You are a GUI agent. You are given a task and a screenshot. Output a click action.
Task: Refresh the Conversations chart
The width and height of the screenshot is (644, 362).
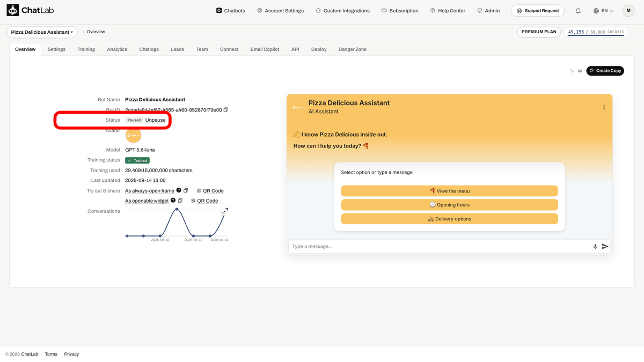click(x=224, y=213)
